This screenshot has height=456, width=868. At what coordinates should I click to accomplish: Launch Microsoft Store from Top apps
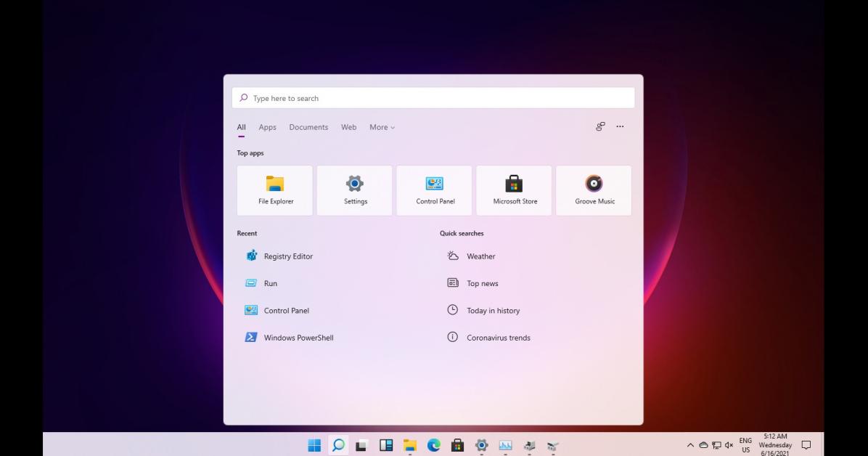point(515,190)
